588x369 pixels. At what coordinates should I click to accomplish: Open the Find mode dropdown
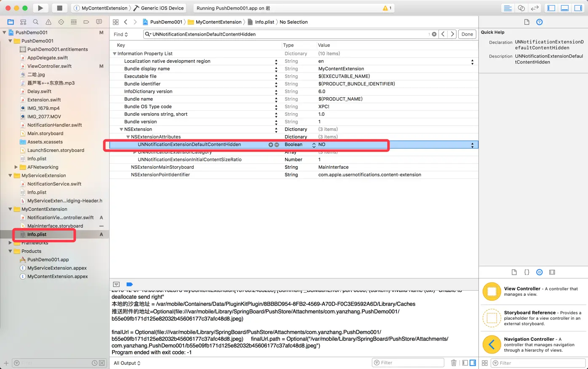[120, 35]
